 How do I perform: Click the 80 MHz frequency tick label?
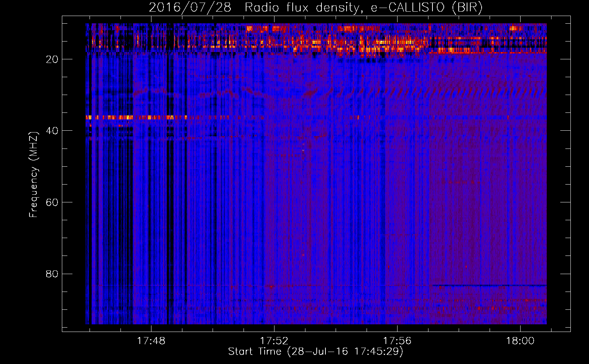pos(52,274)
